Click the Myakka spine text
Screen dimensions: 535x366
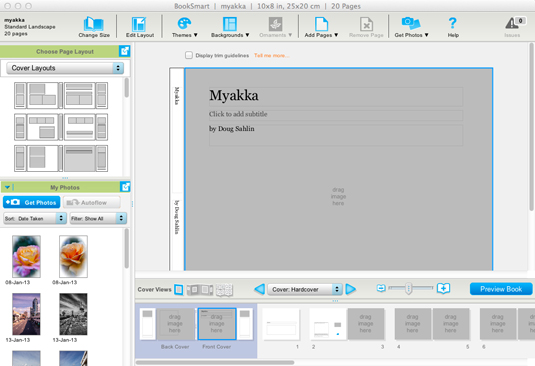177,96
